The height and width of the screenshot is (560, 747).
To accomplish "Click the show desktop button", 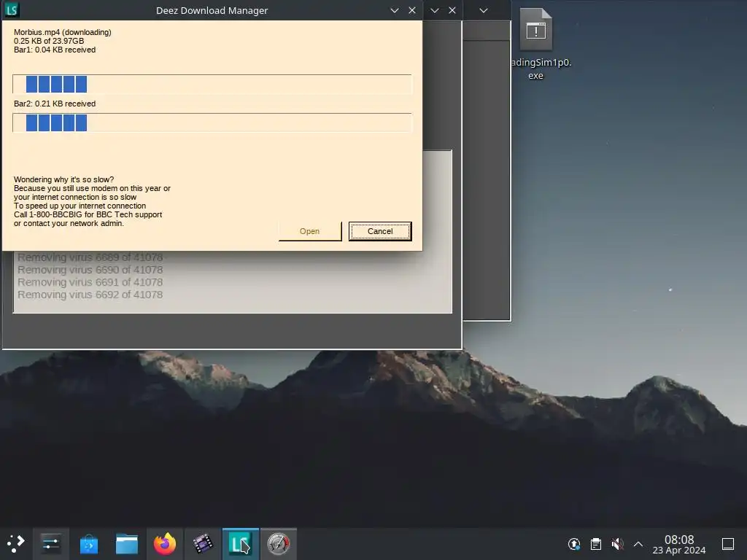I will click(728, 544).
